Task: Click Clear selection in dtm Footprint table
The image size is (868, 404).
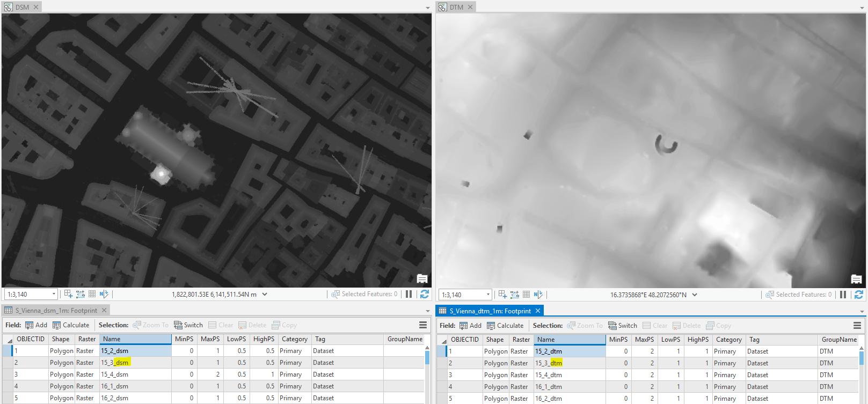Action: [655, 326]
